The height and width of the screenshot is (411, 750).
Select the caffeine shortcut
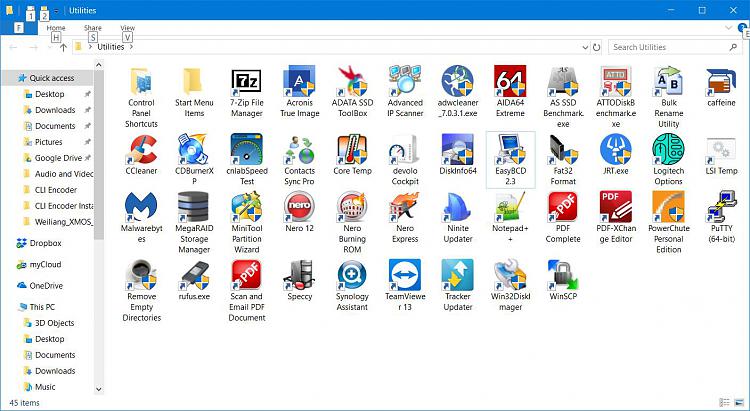(721, 82)
